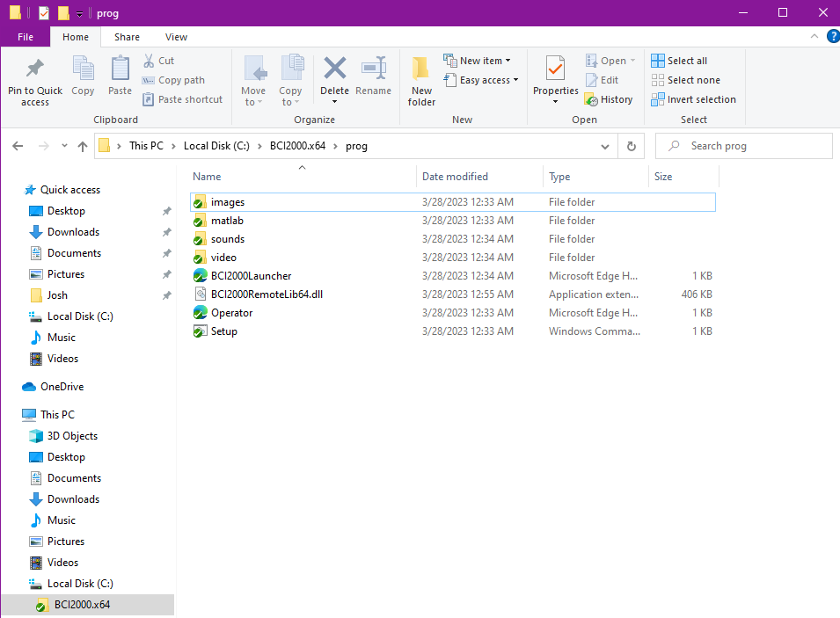Click Pin to Quick access icon
Viewport: 840px width, 618px height.
click(x=35, y=69)
